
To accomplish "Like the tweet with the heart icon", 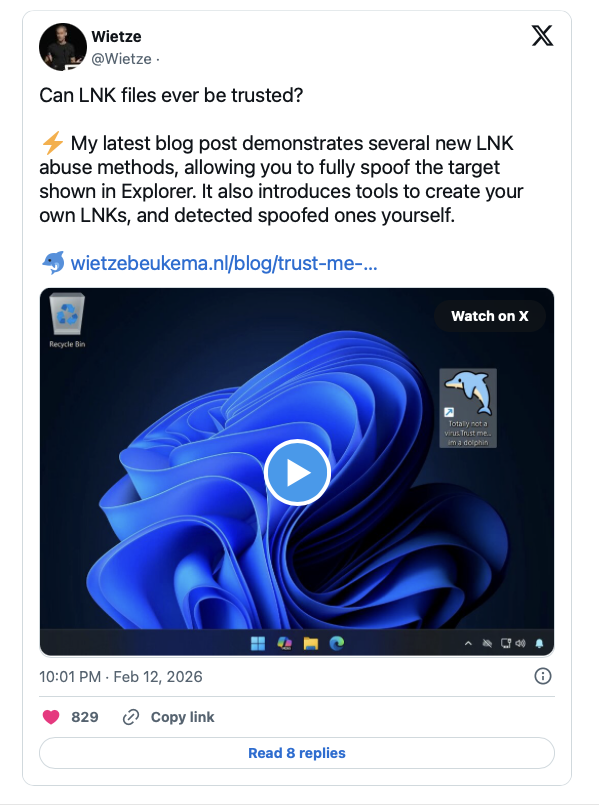I will (x=51, y=717).
